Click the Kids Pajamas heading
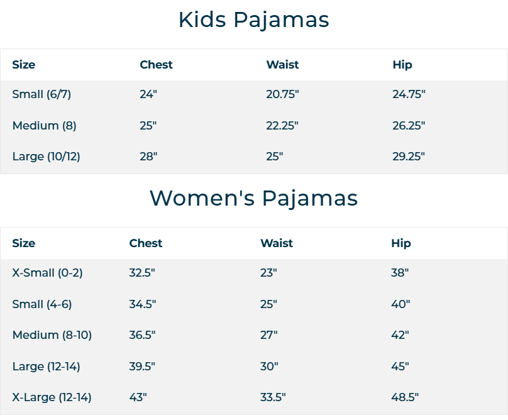The width and height of the screenshot is (508, 420). [x=253, y=20]
